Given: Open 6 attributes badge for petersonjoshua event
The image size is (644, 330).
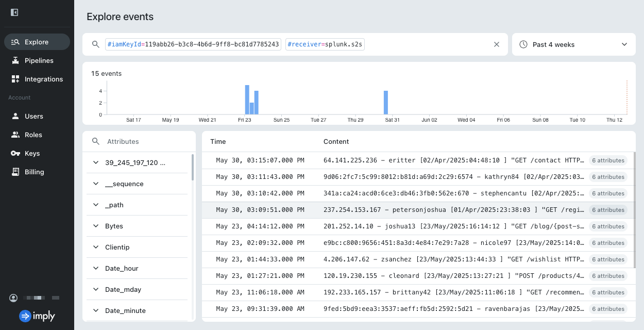Looking at the screenshot, I should [608, 210].
